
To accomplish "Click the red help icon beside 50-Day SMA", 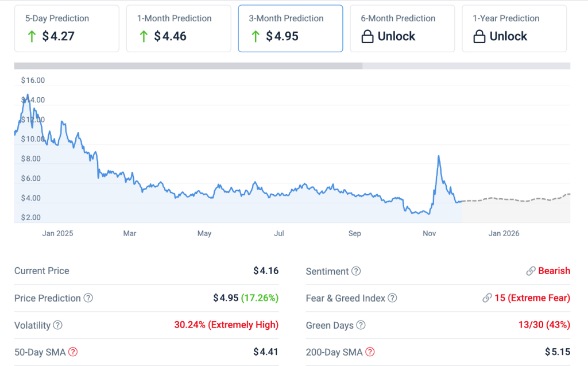I will point(73,352).
